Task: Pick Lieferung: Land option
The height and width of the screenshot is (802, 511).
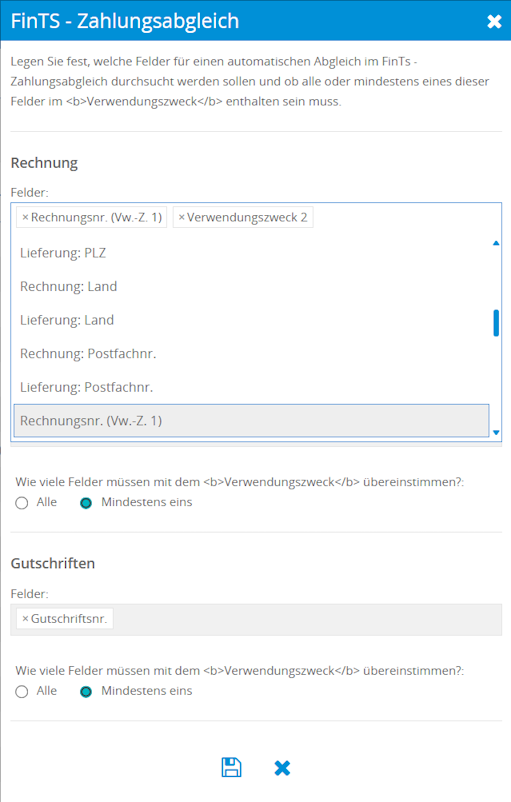Action: [251, 320]
